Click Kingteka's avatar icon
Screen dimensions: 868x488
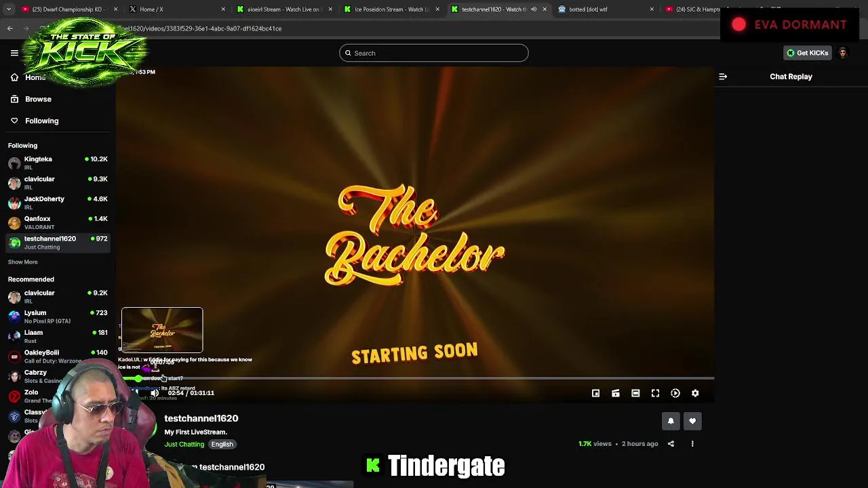coord(14,163)
